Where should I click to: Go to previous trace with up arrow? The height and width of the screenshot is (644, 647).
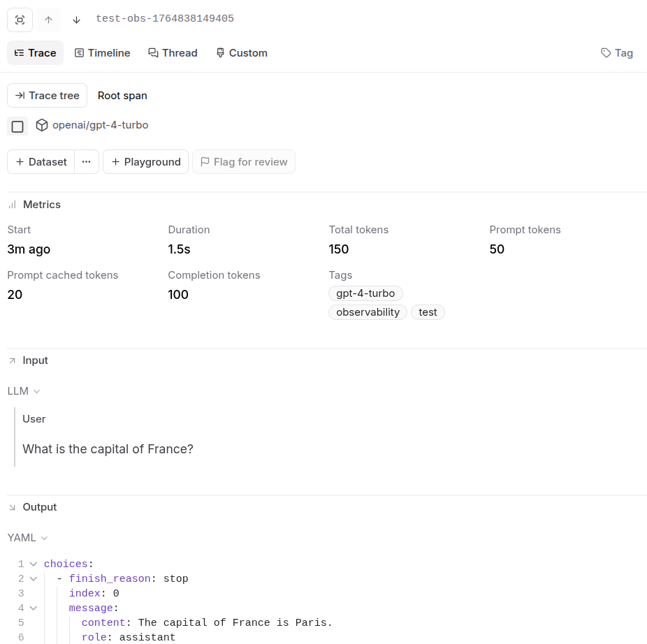(48, 20)
